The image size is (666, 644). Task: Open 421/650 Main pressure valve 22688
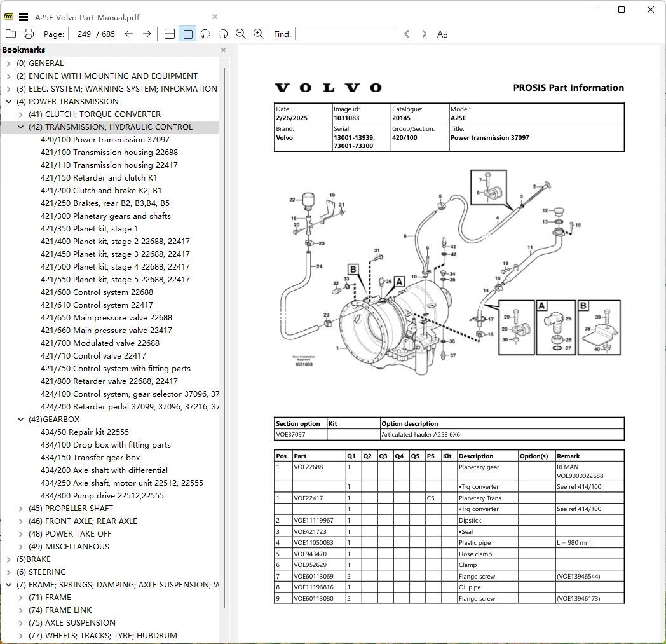pos(106,318)
